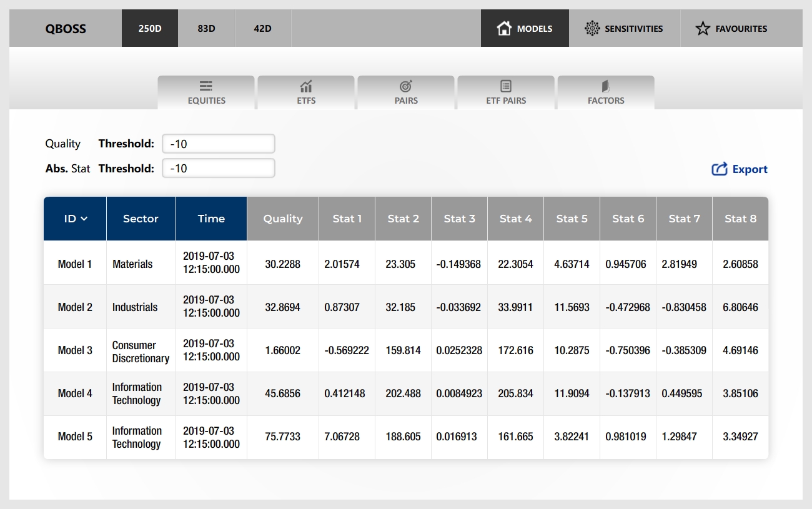Click the Pairs target icon
The height and width of the screenshot is (509, 812).
[406, 86]
